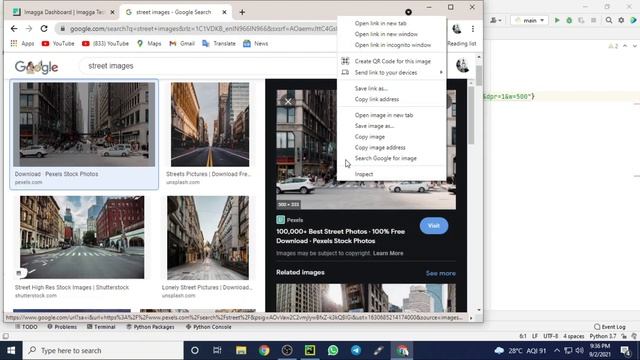This screenshot has width=640, height=360.
Task: Reload the Google search page
Action: (44, 29)
